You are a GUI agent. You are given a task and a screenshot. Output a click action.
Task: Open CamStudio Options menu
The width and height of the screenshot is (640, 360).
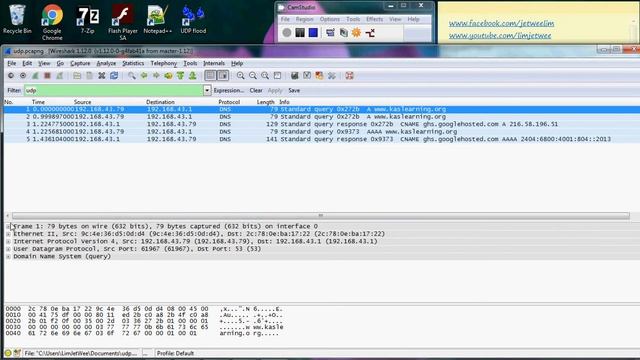point(329,19)
